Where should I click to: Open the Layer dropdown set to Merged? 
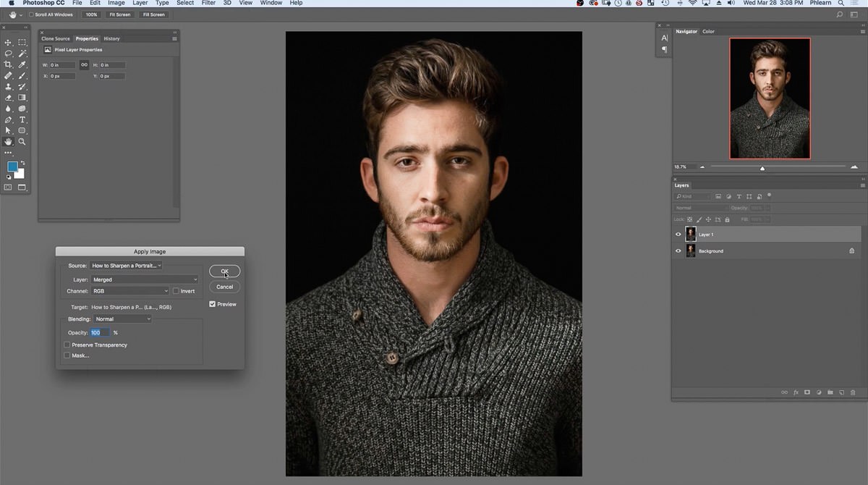point(145,279)
